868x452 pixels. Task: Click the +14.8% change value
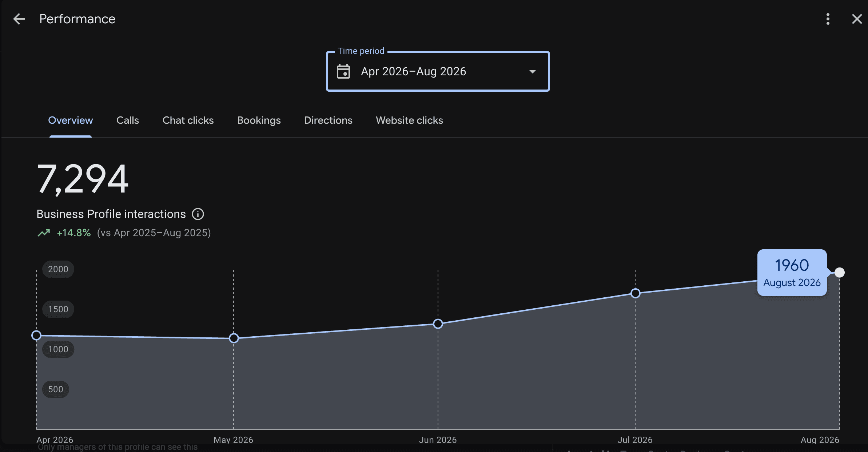coord(74,233)
